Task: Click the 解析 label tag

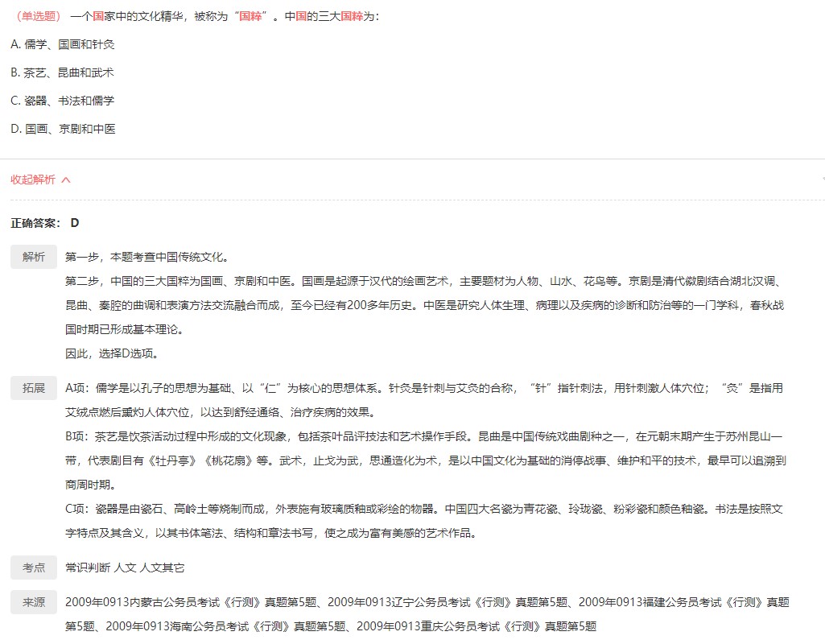Action: (x=34, y=257)
